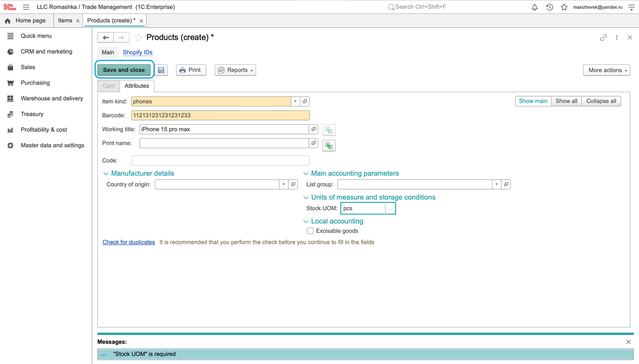639x364 pixels.
Task: Click the save diskette icon
Action: pyautogui.click(x=161, y=70)
